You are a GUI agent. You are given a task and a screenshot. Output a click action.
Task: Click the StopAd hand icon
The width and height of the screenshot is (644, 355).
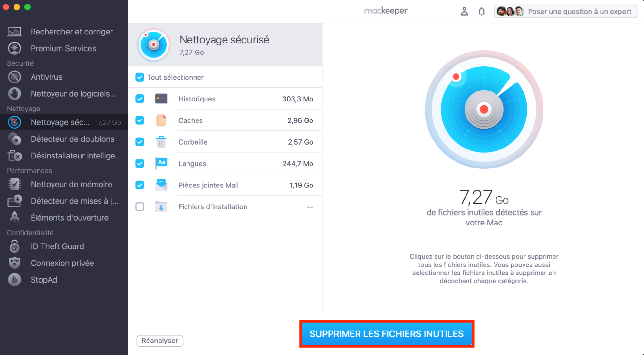[x=14, y=280]
